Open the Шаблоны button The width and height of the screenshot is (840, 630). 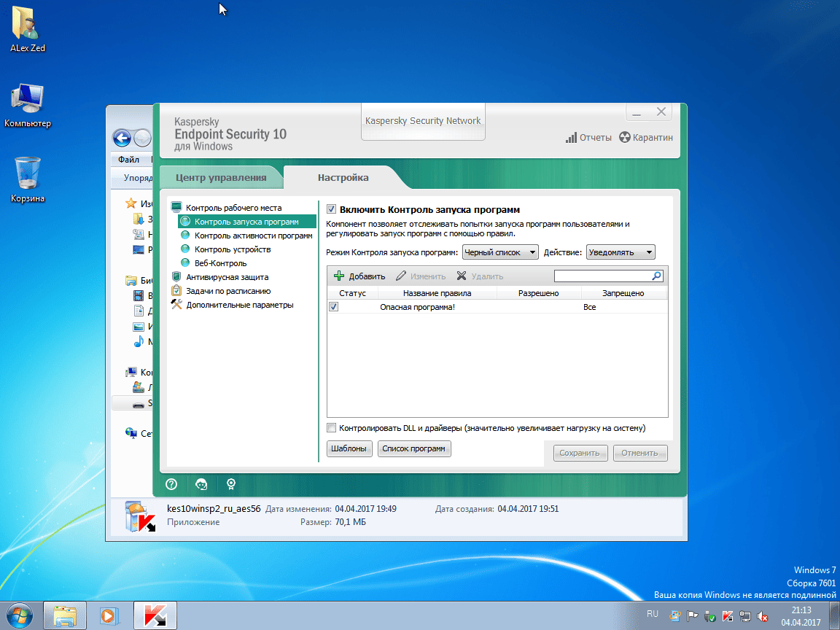349,448
